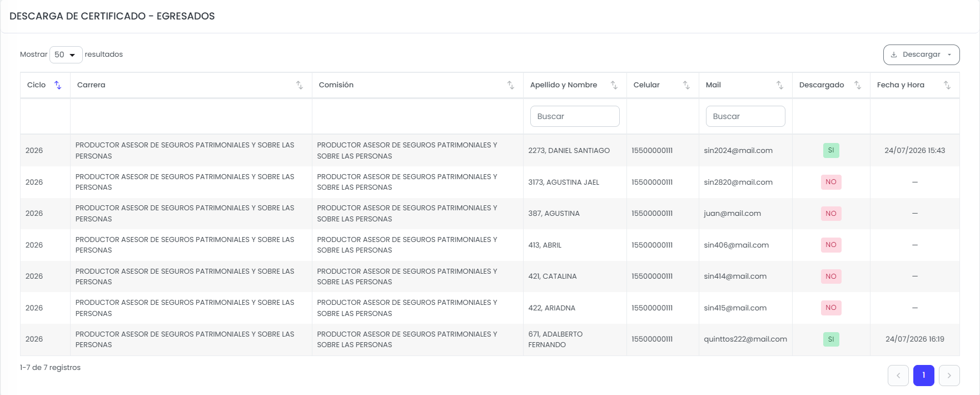Click NO badge for 422, Ariadna row

pos(831,308)
